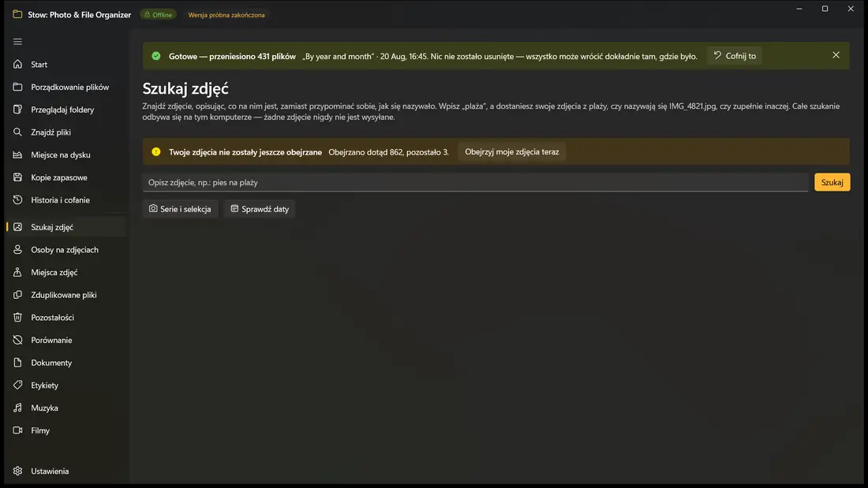The width and height of the screenshot is (868, 488).
Task: Go to Dokumenty section
Action: click(x=66, y=363)
